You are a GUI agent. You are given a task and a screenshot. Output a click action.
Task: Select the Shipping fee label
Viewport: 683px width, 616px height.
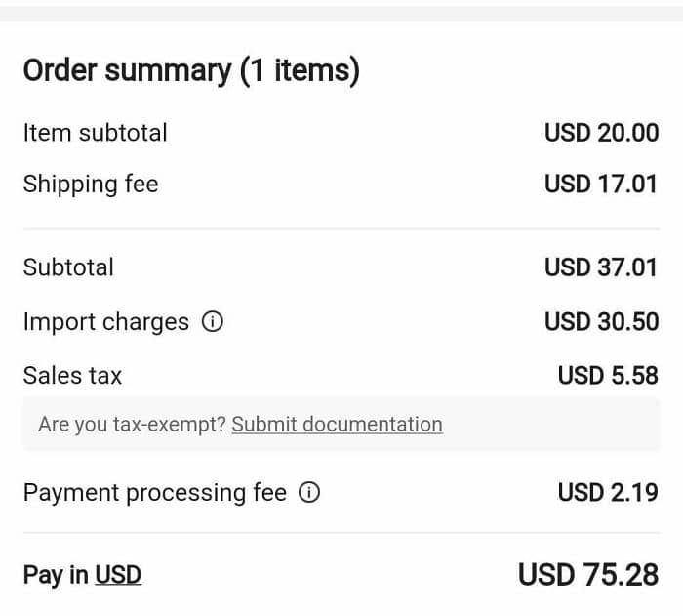click(91, 185)
